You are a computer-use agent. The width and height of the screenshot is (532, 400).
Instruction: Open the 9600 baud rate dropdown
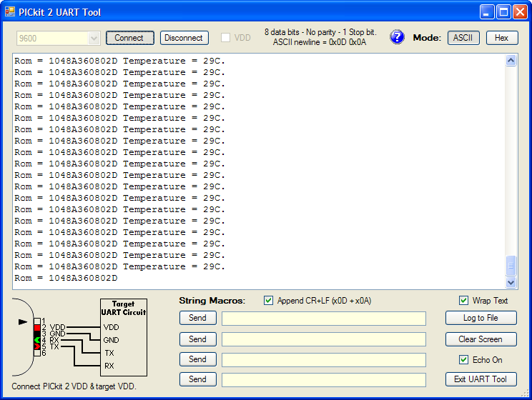click(x=94, y=39)
